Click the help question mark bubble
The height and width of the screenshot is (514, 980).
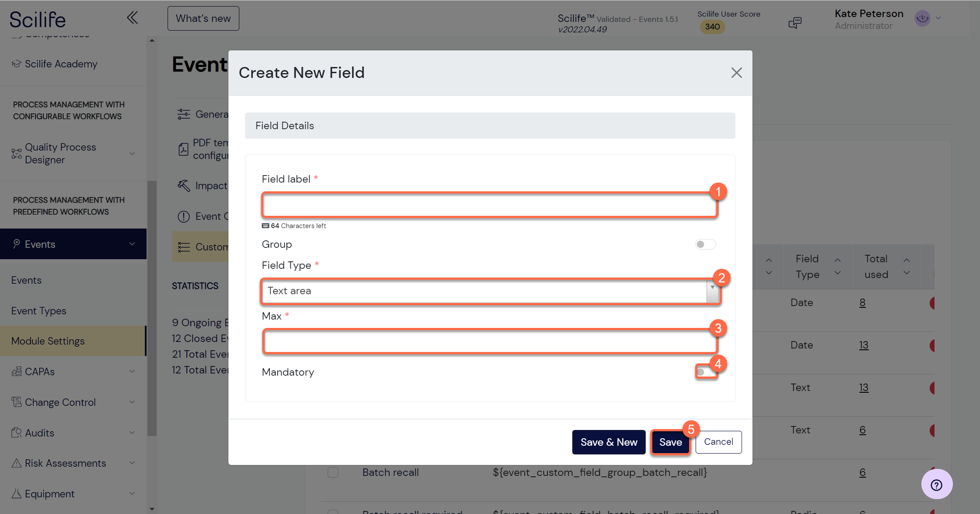pyautogui.click(x=937, y=485)
